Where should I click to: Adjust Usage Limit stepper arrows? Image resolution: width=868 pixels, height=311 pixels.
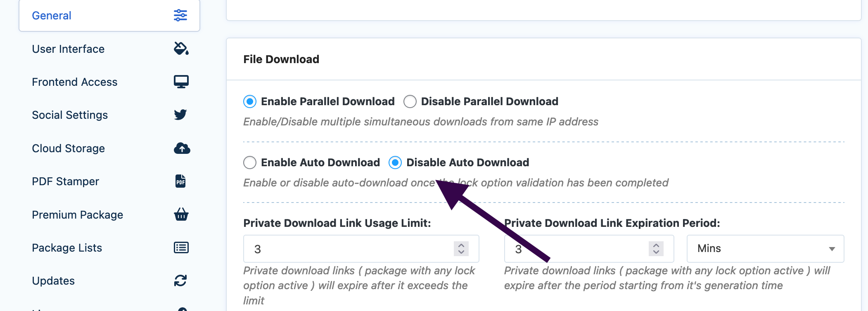461,249
